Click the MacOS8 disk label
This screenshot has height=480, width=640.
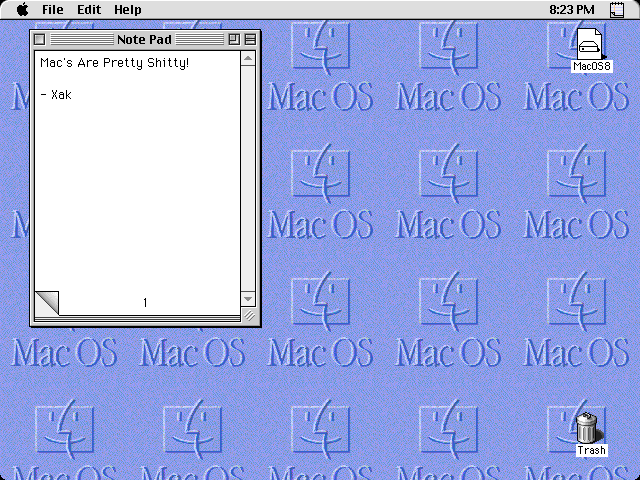(x=591, y=66)
